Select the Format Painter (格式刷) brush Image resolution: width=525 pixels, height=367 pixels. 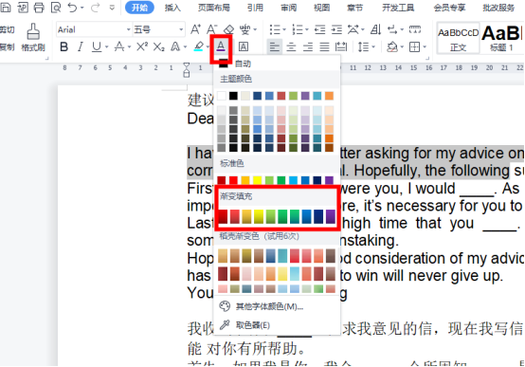(33, 37)
